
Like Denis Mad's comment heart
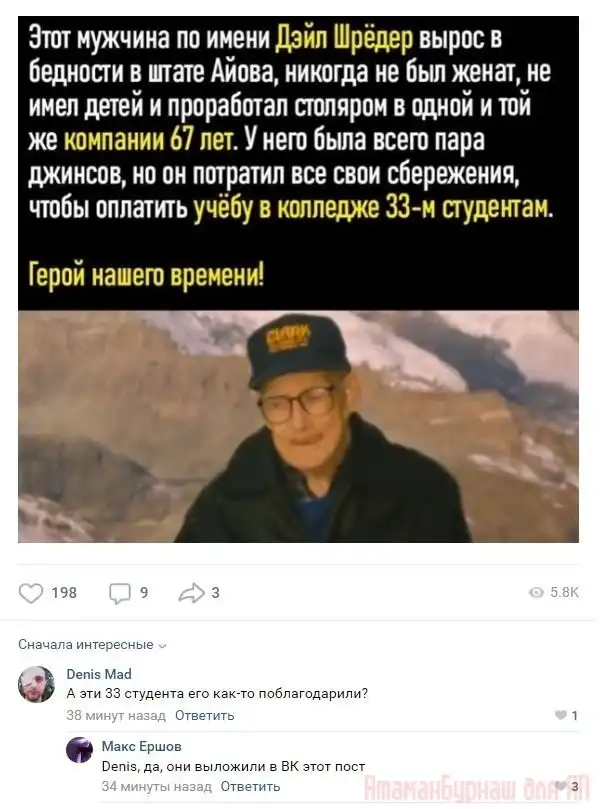point(561,715)
